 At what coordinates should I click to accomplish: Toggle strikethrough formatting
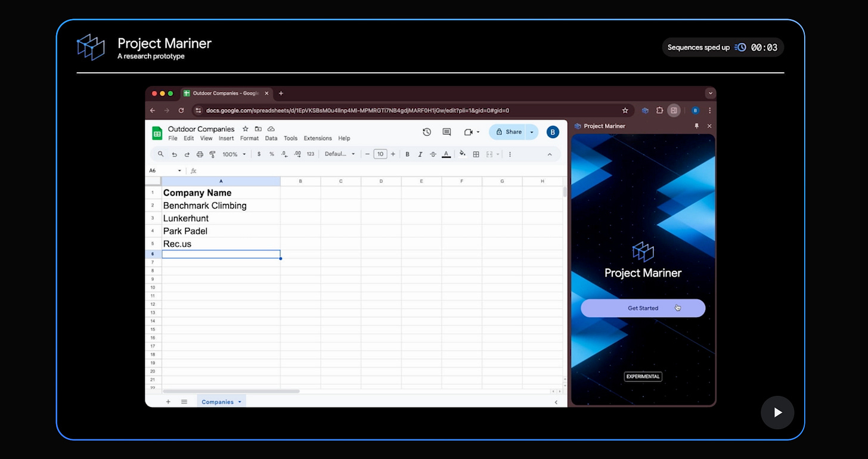tap(433, 154)
